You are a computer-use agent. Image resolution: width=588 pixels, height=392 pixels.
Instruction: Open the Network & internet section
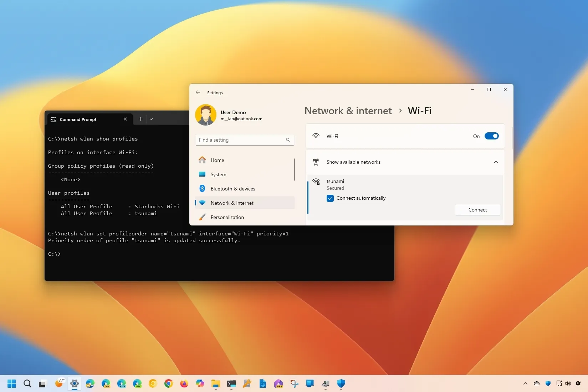pyautogui.click(x=232, y=203)
